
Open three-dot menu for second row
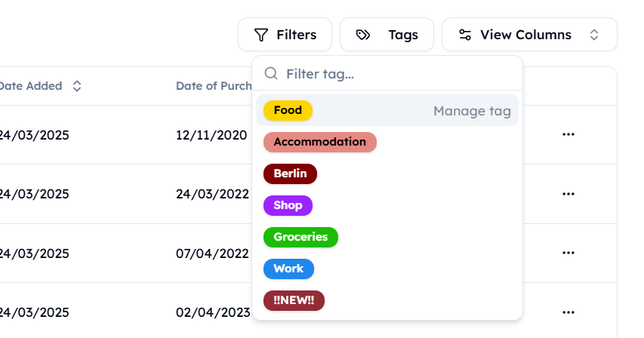point(569,194)
